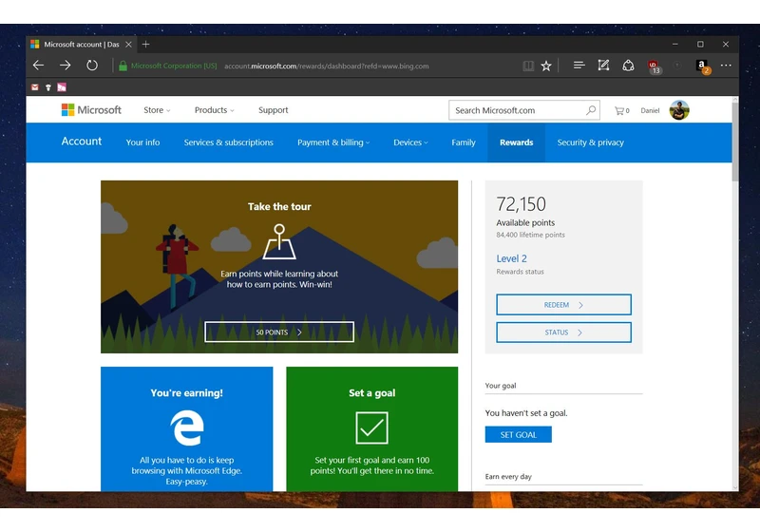Expand the Products dropdown menu
The width and height of the screenshot is (760, 532).
pos(215,110)
